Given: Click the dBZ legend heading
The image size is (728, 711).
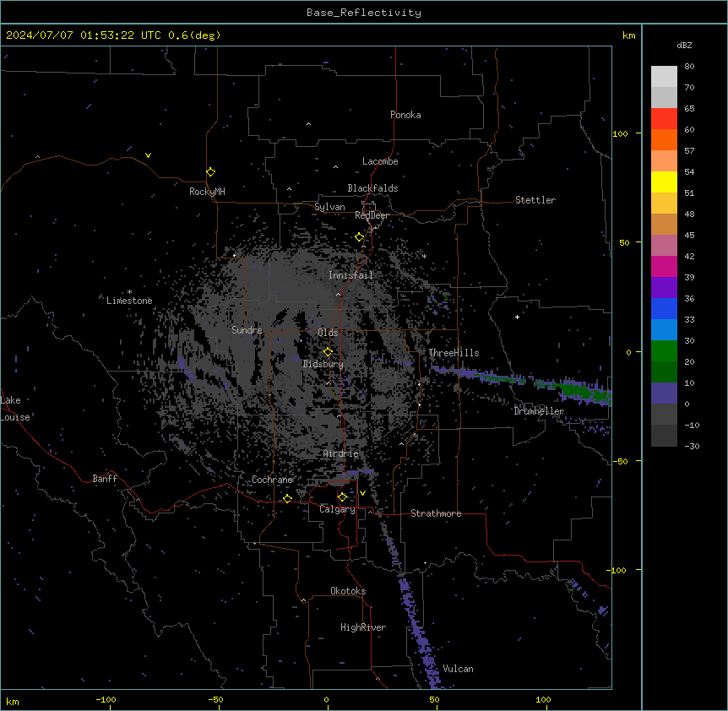Looking at the screenshot, I should click(x=684, y=45).
